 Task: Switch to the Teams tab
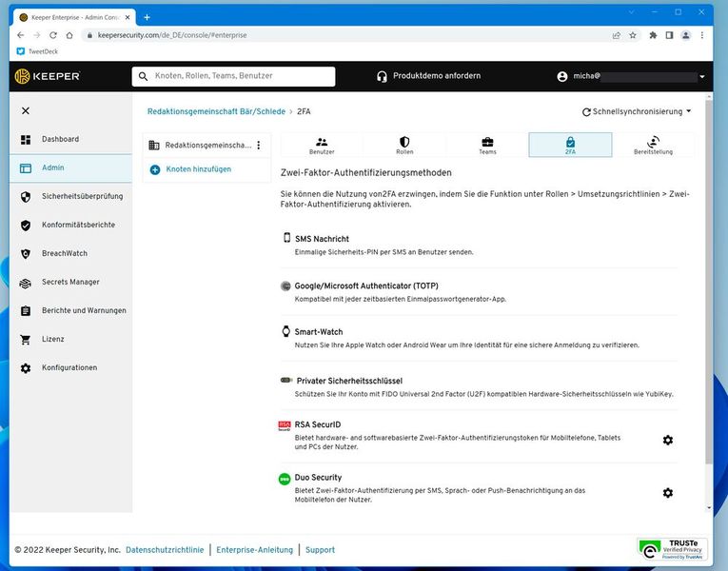[487, 146]
